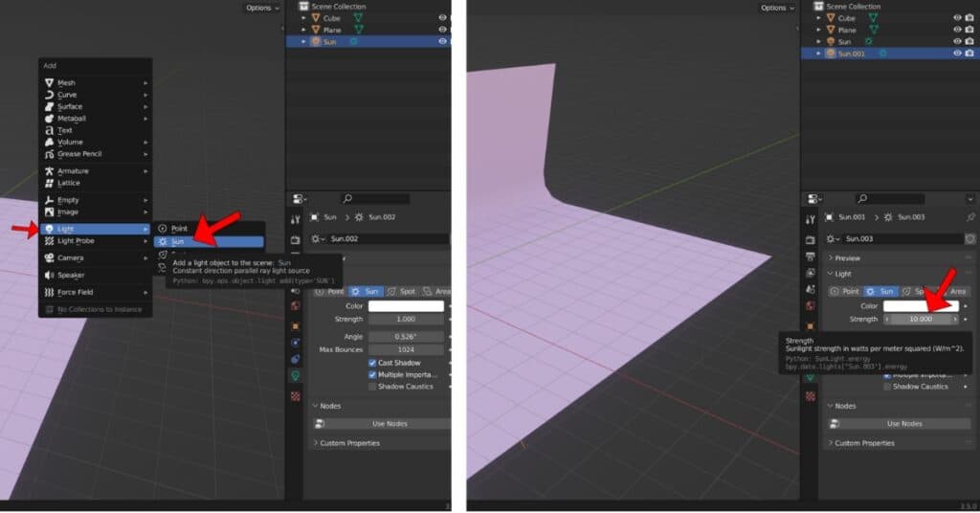Expand the Sun.001 item in the outliner
The width and height of the screenshot is (980, 513).
[x=818, y=54]
